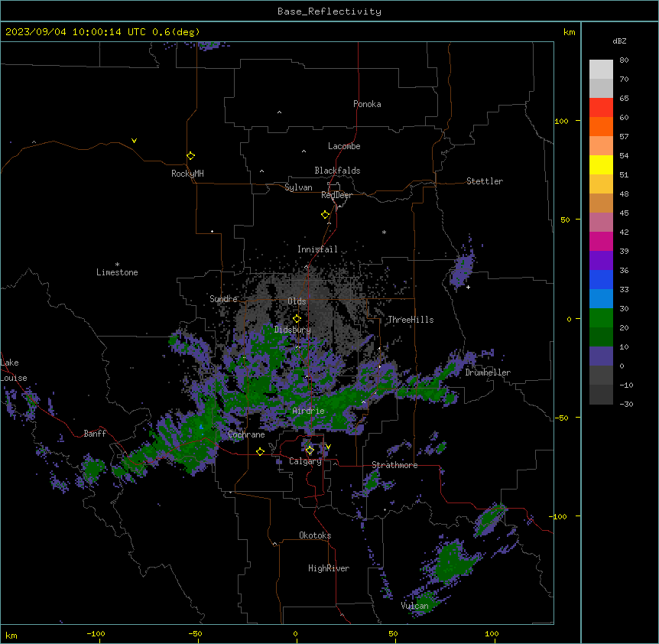
Task: Click the dark gray -10 dBZ color swatch
Action: click(x=601, y=395)
